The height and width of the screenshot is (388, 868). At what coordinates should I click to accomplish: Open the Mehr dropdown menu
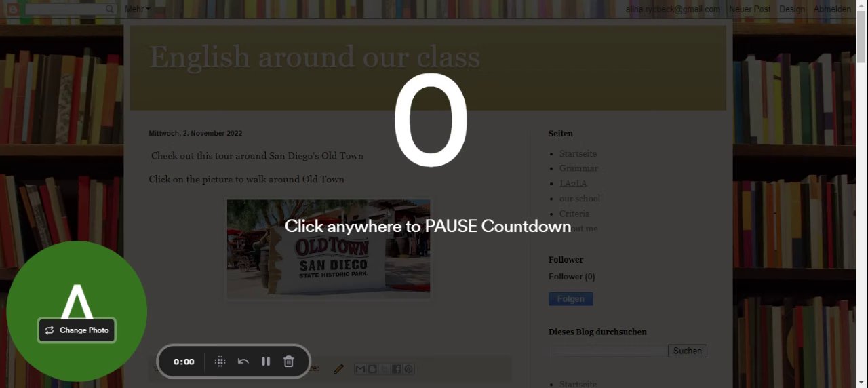[138, 9]
